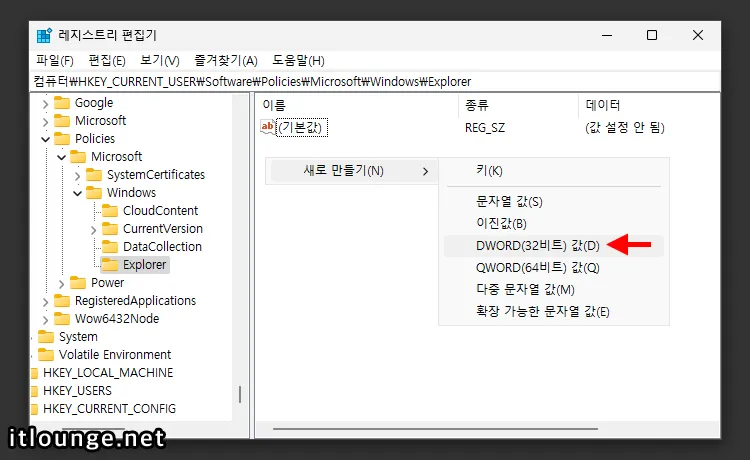Click the 데이터 column header
This screenshot has height=460, width=750.
[x=649, y=105]
